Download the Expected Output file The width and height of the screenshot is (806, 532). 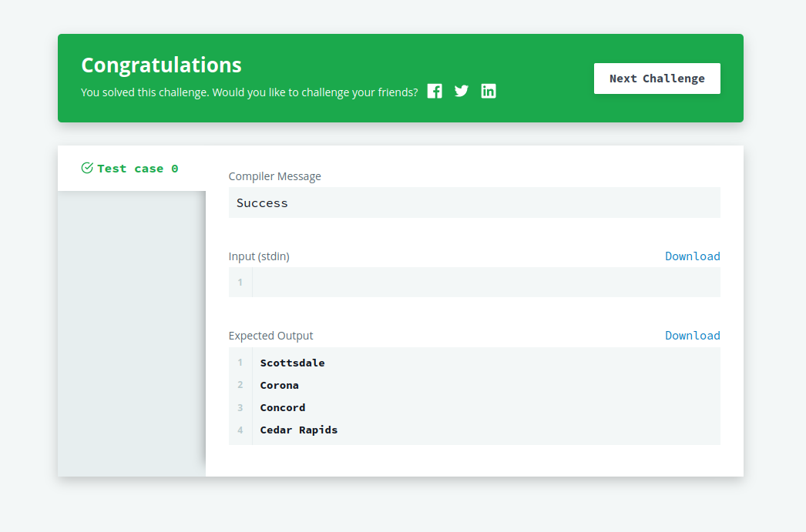pyautogui.click(x=692, y=335)
